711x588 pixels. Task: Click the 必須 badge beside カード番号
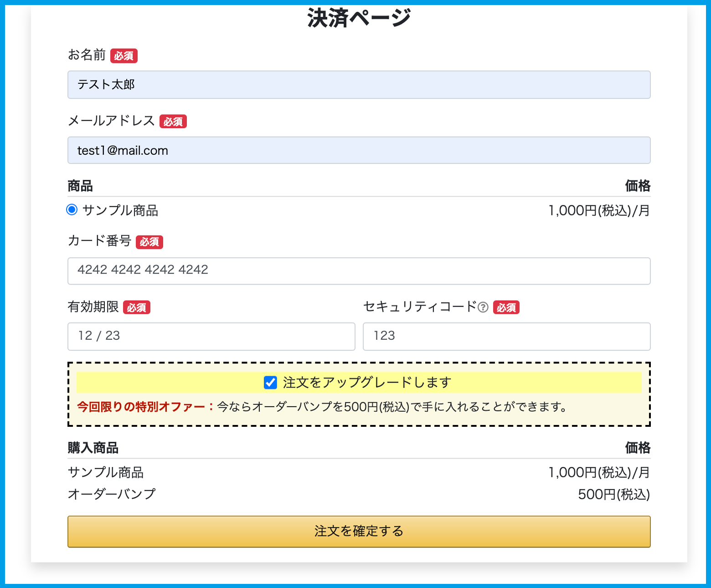tap(149, 242)
